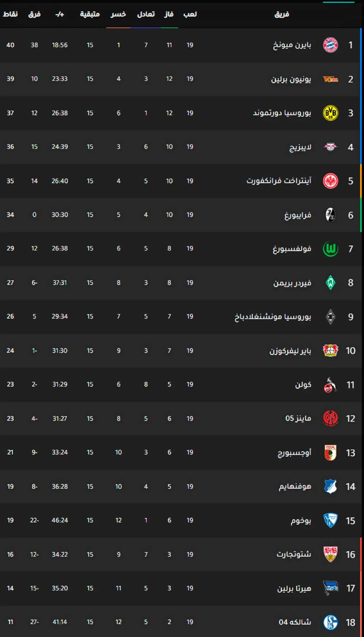Image resolution: width=364 pixels, height=637 pixels.
Task: Select the RB Leipzig logo
Action: pos(330,147)
